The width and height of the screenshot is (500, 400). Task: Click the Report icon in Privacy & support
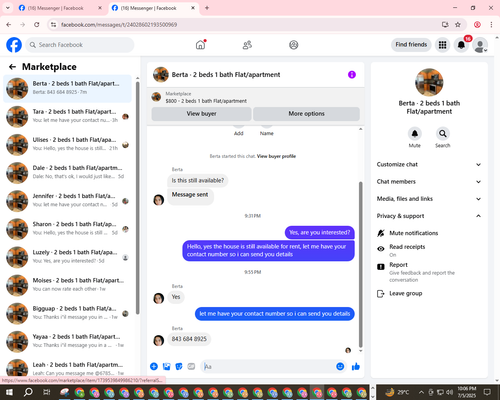[381, 267]
